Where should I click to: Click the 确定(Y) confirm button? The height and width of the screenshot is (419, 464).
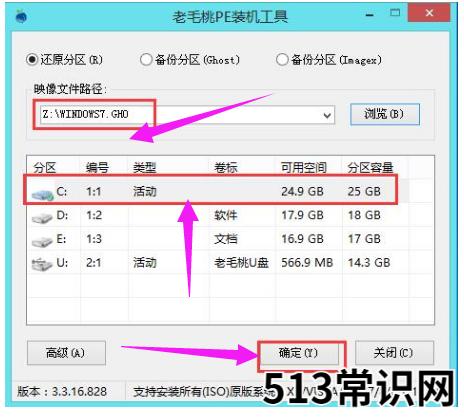[299, 353]
